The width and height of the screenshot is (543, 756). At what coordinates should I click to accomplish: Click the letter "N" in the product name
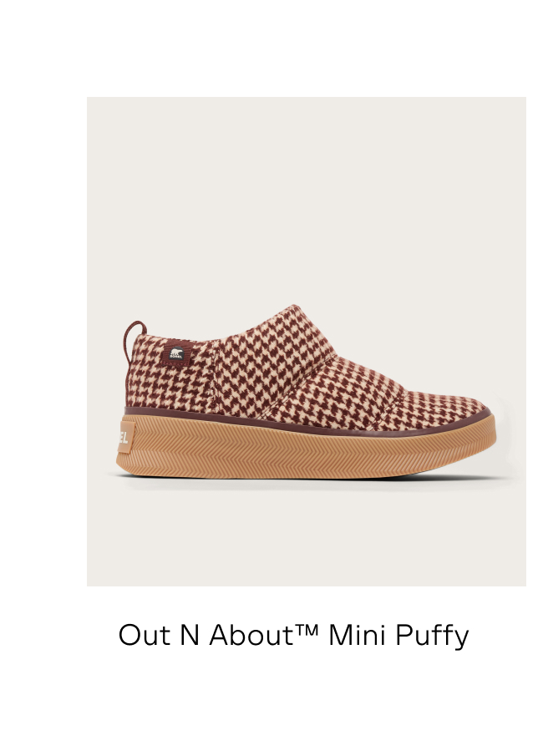[189, 636]
